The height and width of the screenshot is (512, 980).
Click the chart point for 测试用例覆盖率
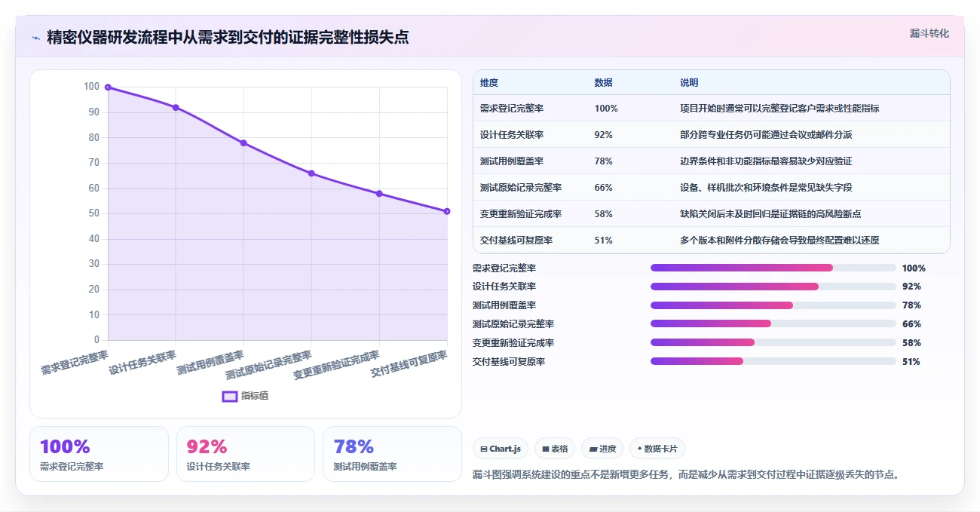(x=243, y=143)
